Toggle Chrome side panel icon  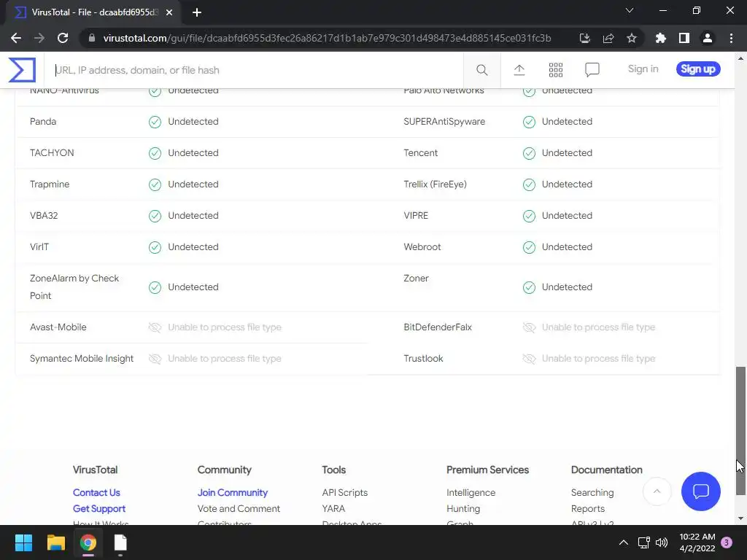tap(684, 38)
